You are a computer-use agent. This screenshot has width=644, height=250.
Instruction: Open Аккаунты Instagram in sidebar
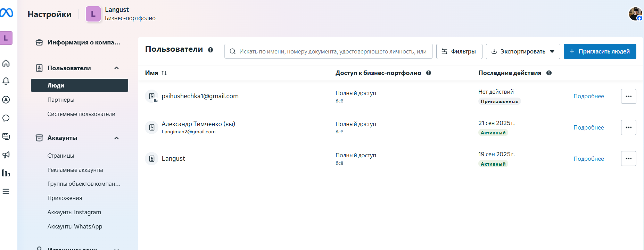click(x=74, y=212)
